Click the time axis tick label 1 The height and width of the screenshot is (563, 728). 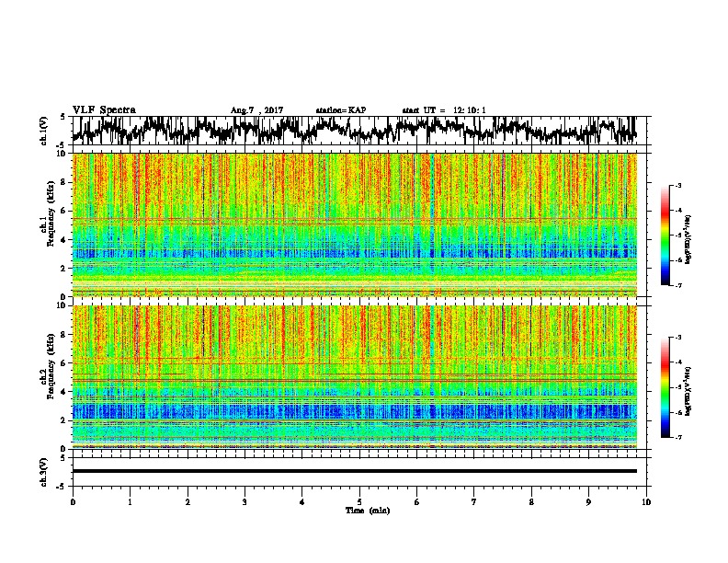(x=131, y=502)
